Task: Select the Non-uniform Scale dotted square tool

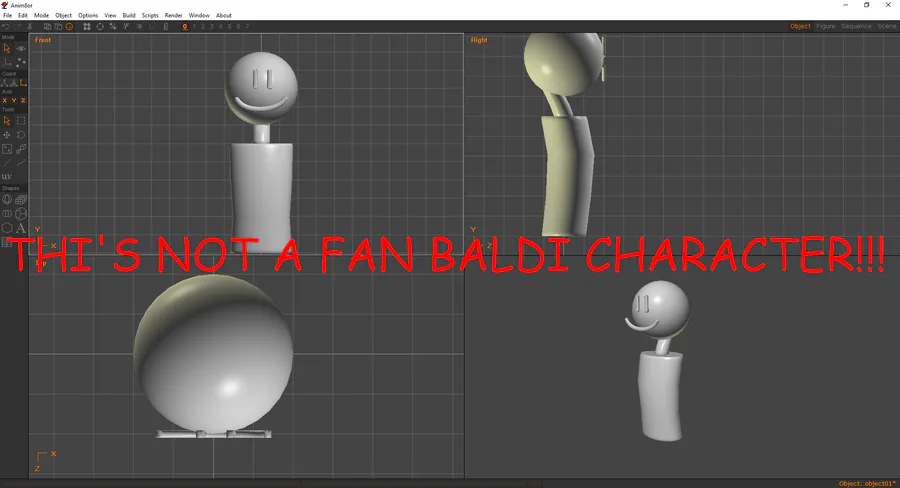Action: (7, 149)
